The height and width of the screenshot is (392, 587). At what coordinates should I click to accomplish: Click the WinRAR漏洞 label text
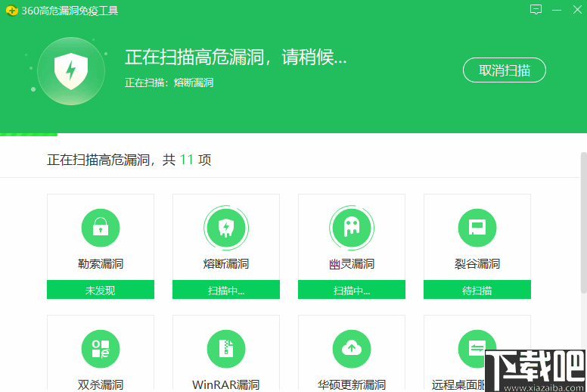click(x=225, y=385)
